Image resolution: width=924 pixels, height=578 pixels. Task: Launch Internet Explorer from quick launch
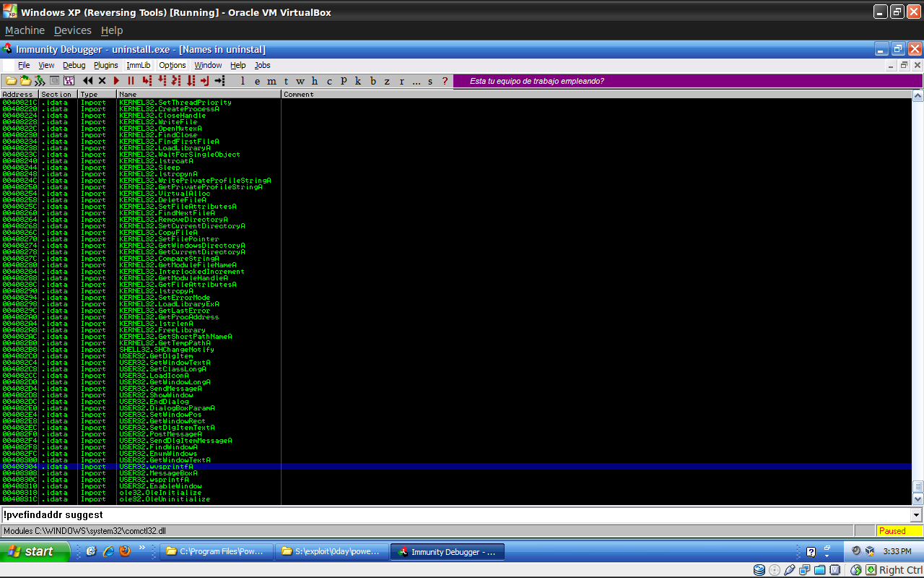pyautogui.click(x=108, y=551)
